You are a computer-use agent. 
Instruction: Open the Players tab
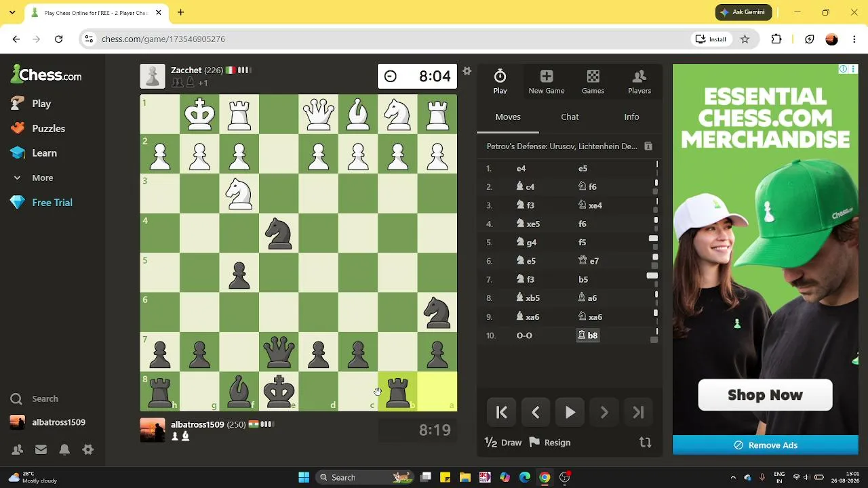coord(639,81)
